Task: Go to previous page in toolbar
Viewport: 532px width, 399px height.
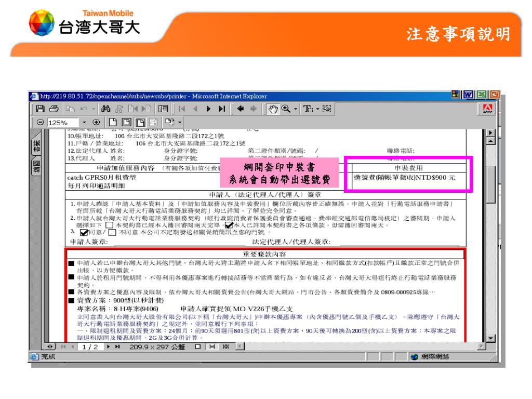Action: click(195, 109)
